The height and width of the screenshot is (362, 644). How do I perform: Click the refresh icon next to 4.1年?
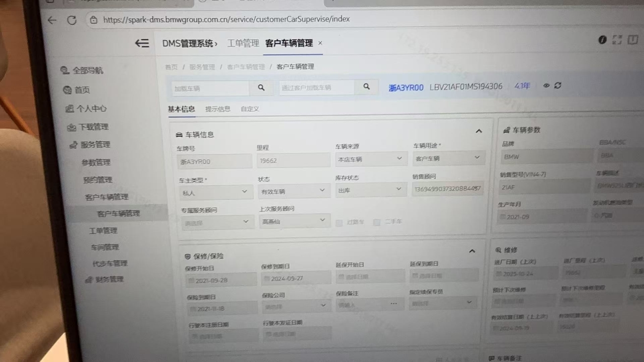(557, 85)
